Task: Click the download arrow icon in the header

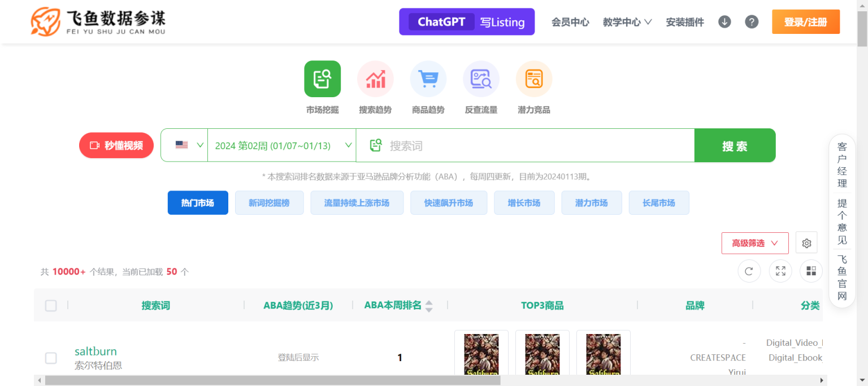Action: click(724, 21)
